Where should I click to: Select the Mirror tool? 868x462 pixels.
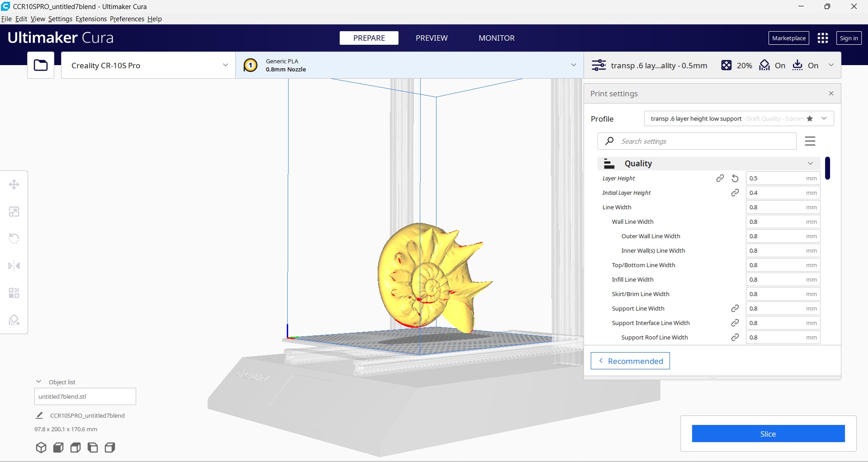(14, 266)
